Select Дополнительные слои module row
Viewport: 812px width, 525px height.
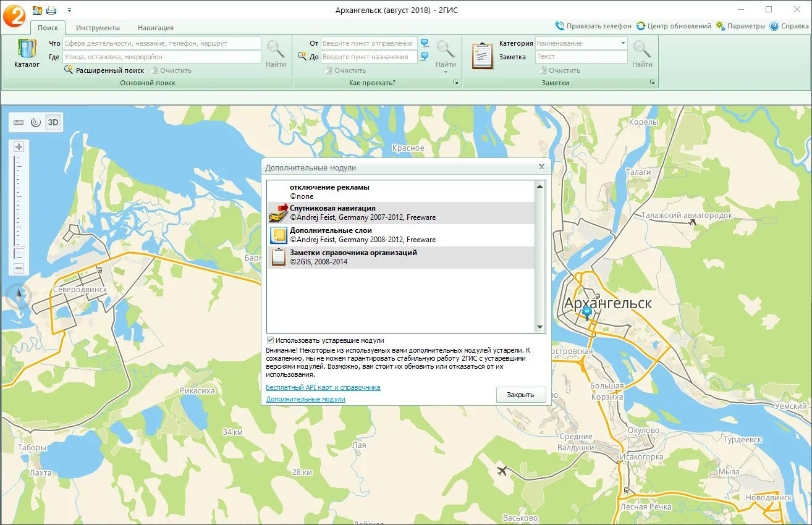point(400,235)
